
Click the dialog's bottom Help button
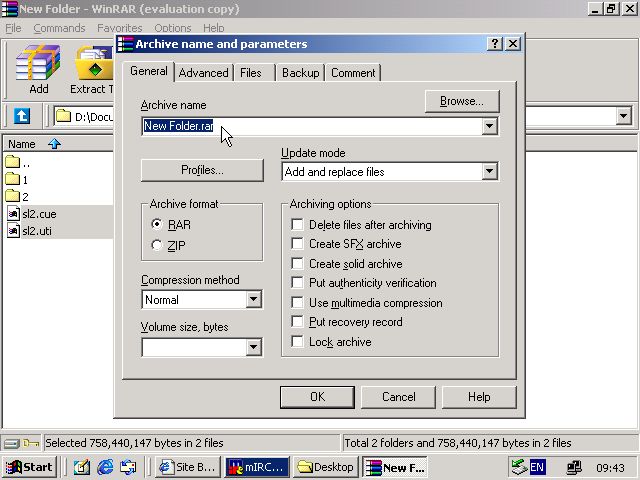479,397
